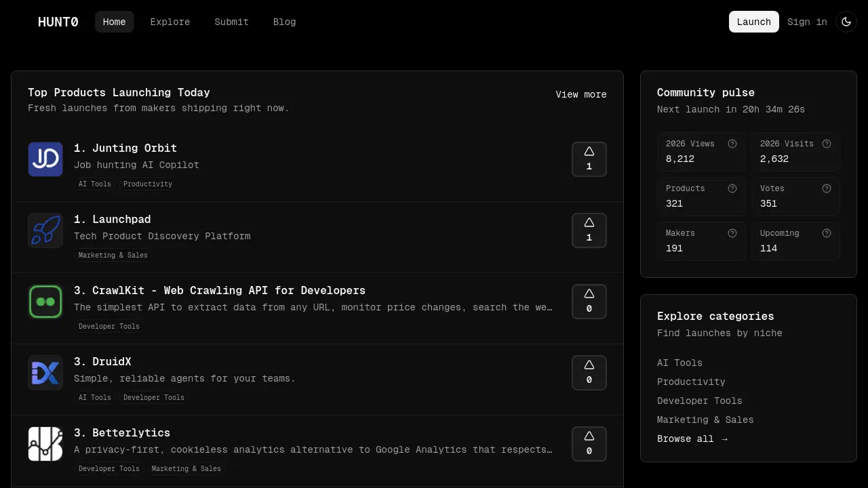The height and width of the screenshot is (488, 868).
Task: Open the Explore nav item
Action: pos(170,22)
